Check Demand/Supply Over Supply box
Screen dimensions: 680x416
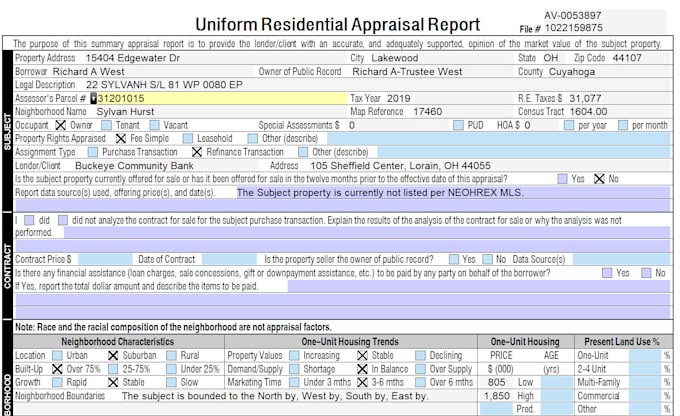point(420,369)
